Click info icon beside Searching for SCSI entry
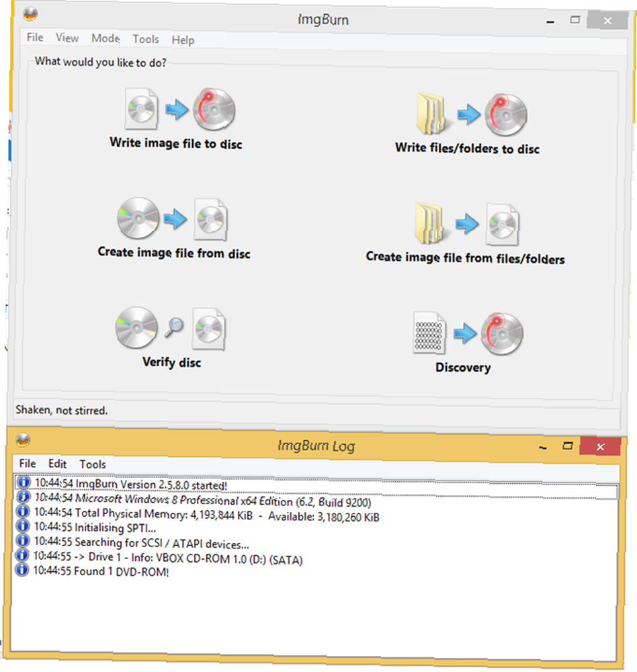637x672 pixels. point(22,540)
